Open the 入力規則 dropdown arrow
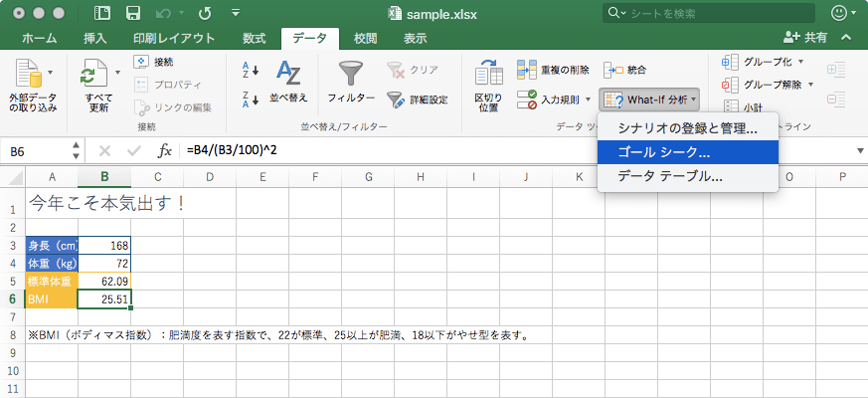 (589, 99)
